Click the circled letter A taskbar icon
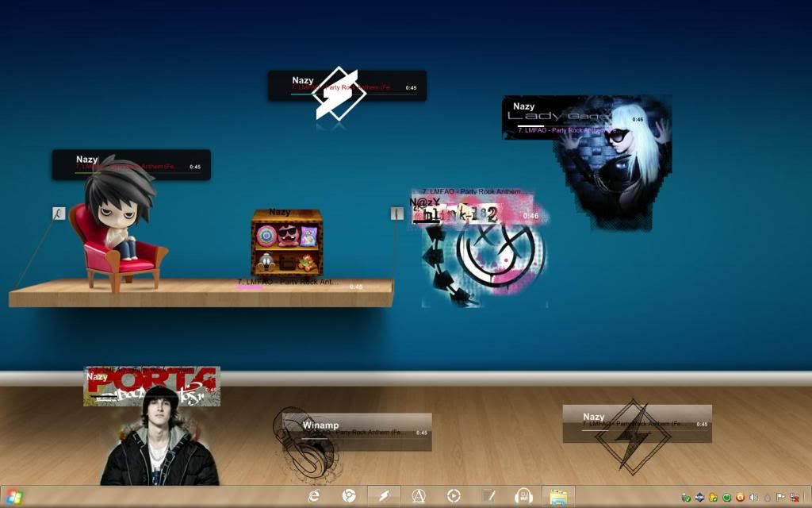 click(419, 496)
